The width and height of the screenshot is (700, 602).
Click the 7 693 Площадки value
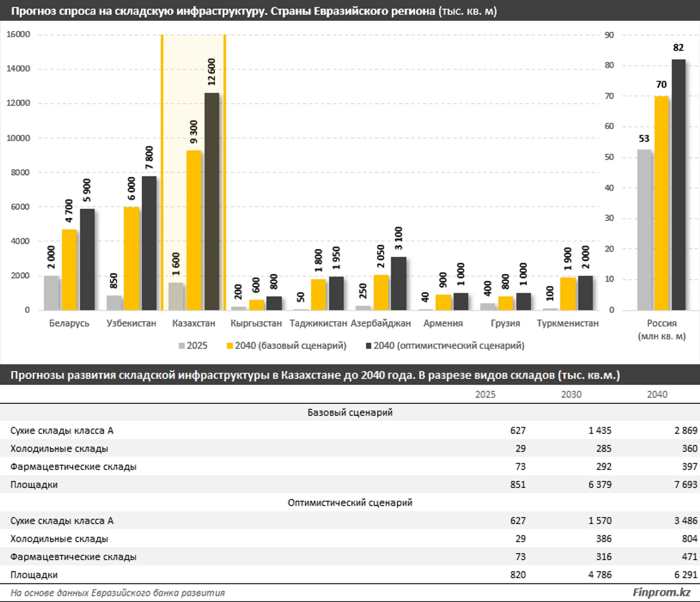tap(685, 485)
